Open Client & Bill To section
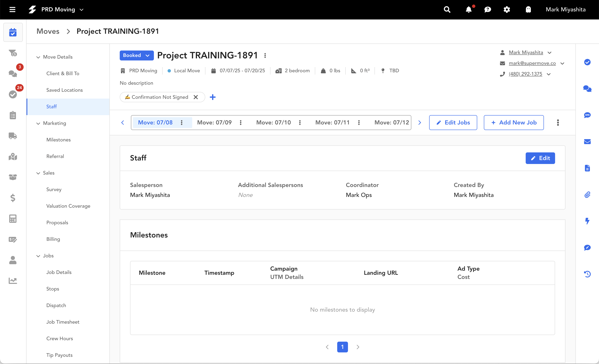This screenshot has height=364, width=599. click(x=63, y=73)
